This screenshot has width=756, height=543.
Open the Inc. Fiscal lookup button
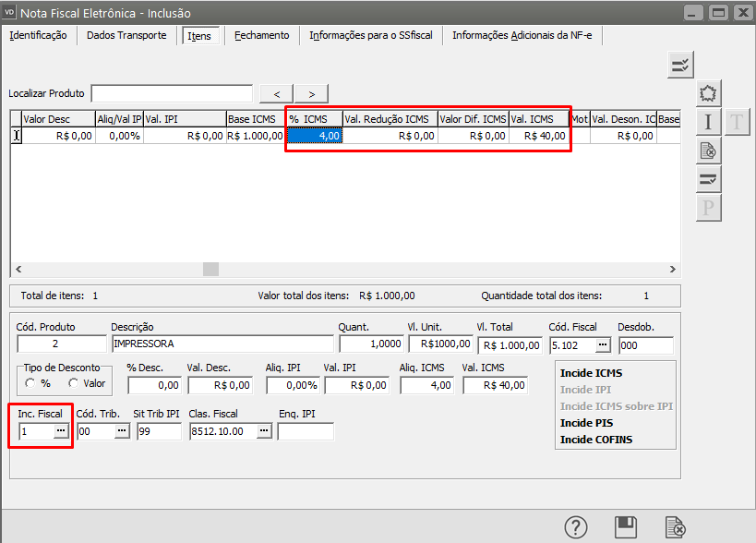62,431
